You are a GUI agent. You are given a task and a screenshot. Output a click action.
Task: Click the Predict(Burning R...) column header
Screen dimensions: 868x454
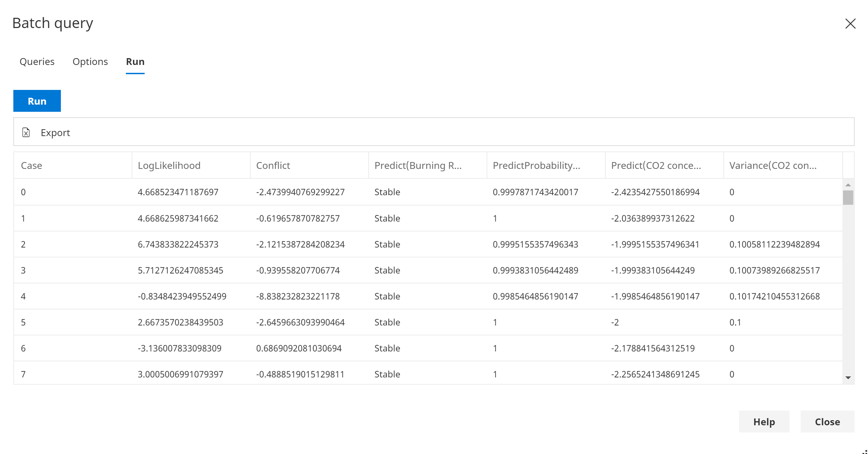[x=418, y=165]
